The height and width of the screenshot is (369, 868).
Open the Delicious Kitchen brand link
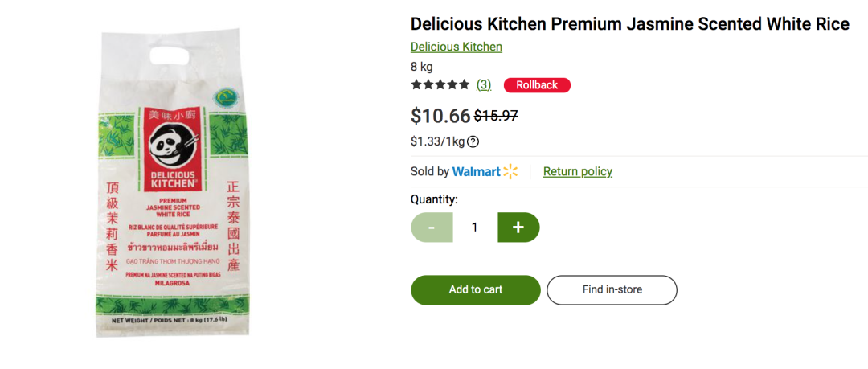[457, 47]
